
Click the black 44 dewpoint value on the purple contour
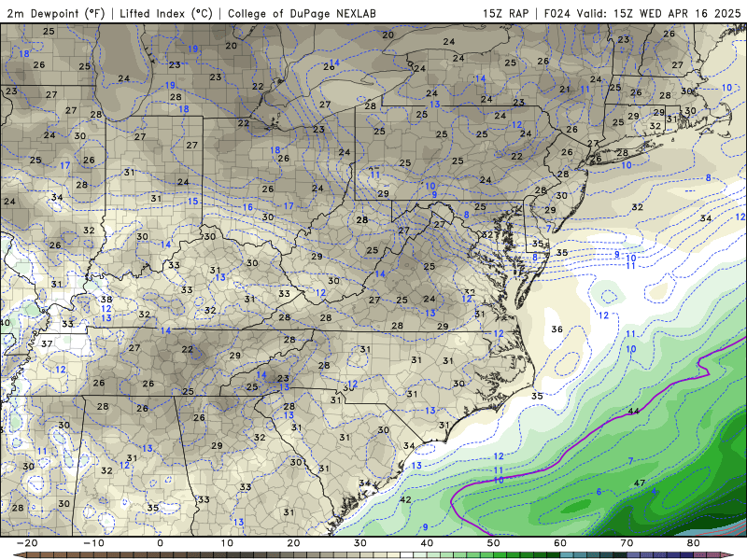(634, 411)
